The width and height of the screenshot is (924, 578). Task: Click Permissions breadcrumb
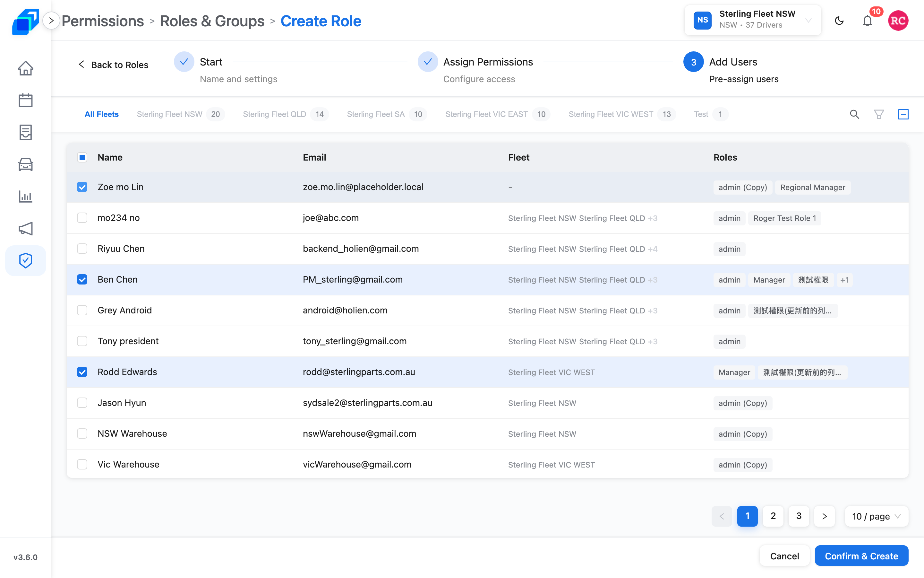pos(103,21)
